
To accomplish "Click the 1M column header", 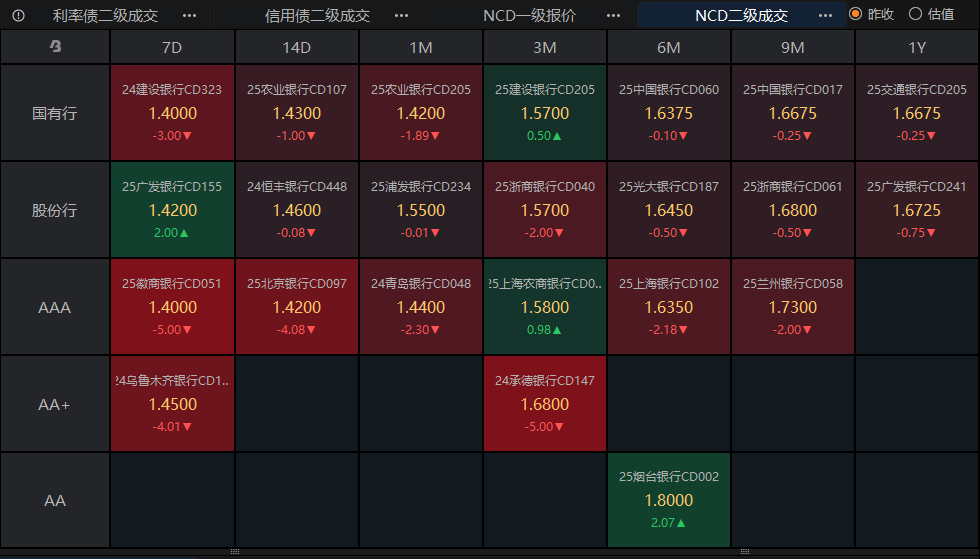I will click(421, 48).
